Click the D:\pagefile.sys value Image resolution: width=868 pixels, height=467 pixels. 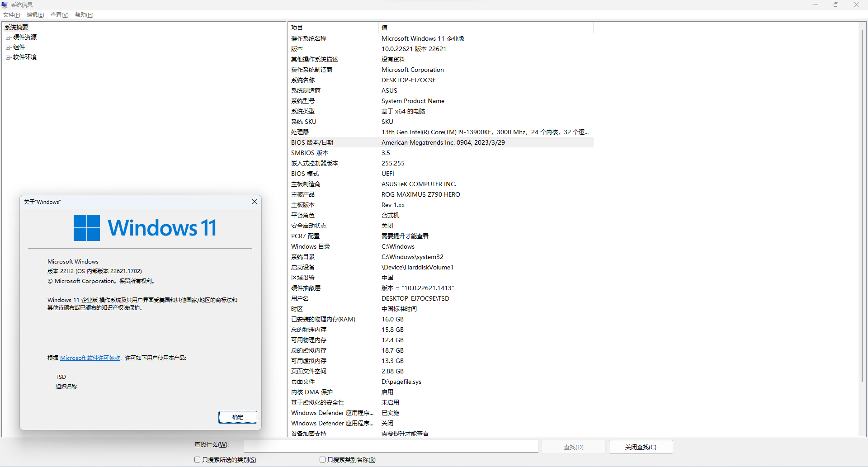tap(401, 382)
